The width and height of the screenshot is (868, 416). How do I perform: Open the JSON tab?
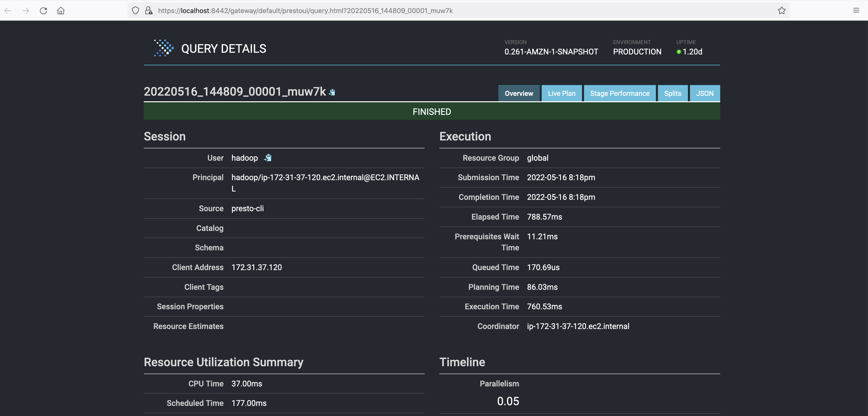coord(705,93)
